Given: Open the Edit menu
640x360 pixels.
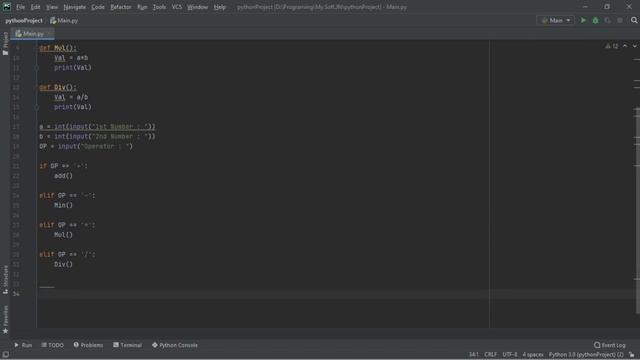Looking at the screenshot, I should pyautogui.click(x=36, y=7).
